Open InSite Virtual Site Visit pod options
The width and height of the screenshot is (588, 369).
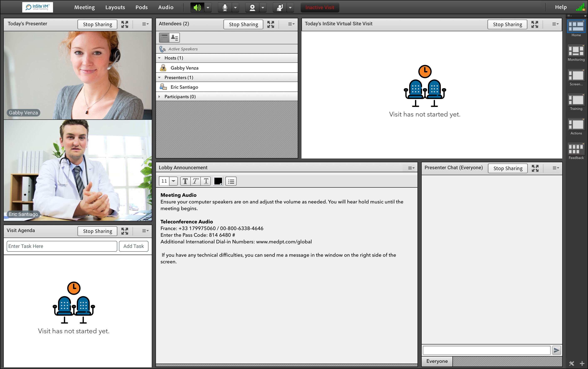point(555,24)
